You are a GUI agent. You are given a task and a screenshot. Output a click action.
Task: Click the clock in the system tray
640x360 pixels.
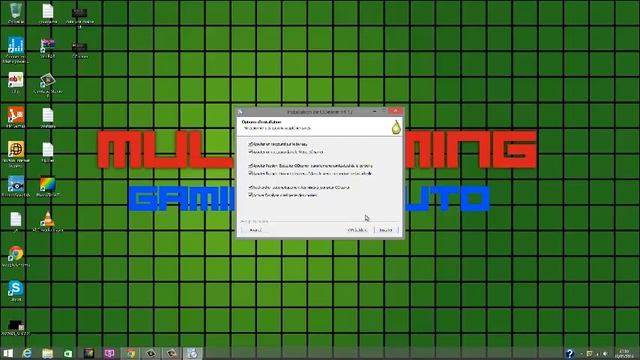tap(624, 353)
